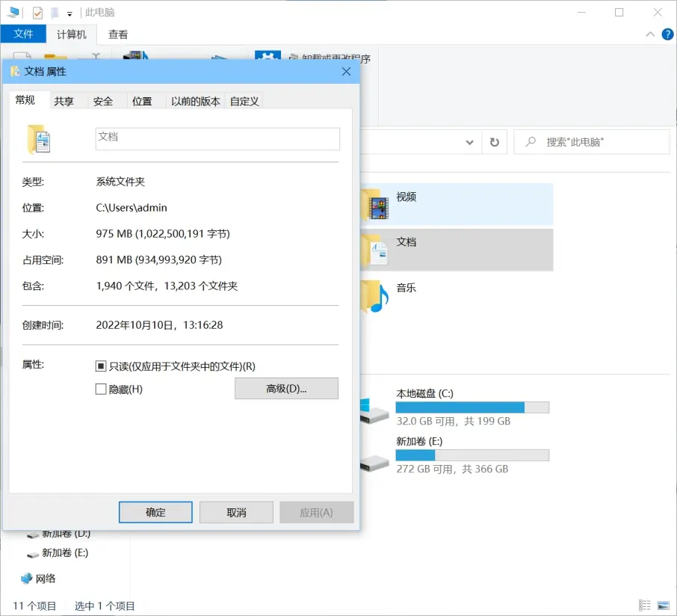Minimize the 此电脑 Explorer window

point(581,13)
